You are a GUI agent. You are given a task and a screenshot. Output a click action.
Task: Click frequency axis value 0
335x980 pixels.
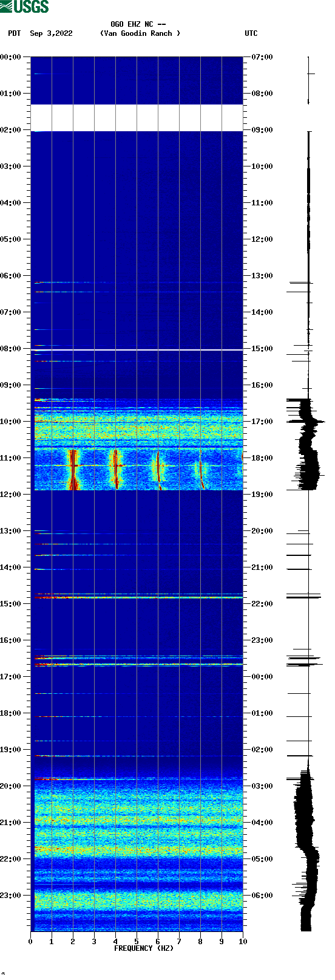click(x=30, y=942)
